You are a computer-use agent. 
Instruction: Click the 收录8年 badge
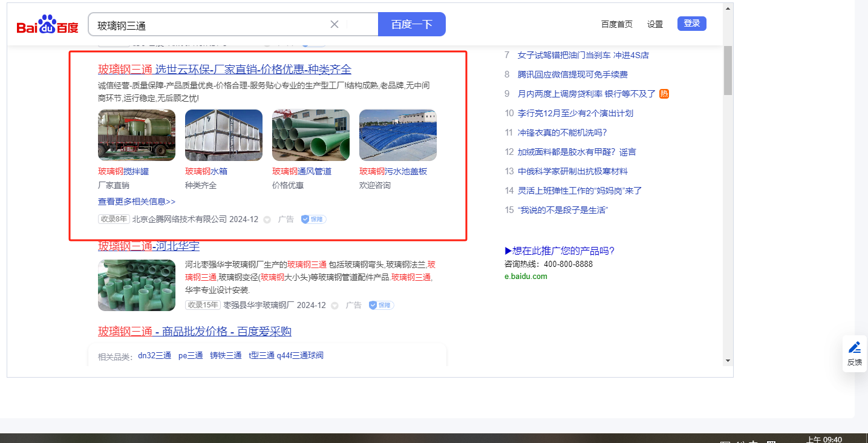114,219
